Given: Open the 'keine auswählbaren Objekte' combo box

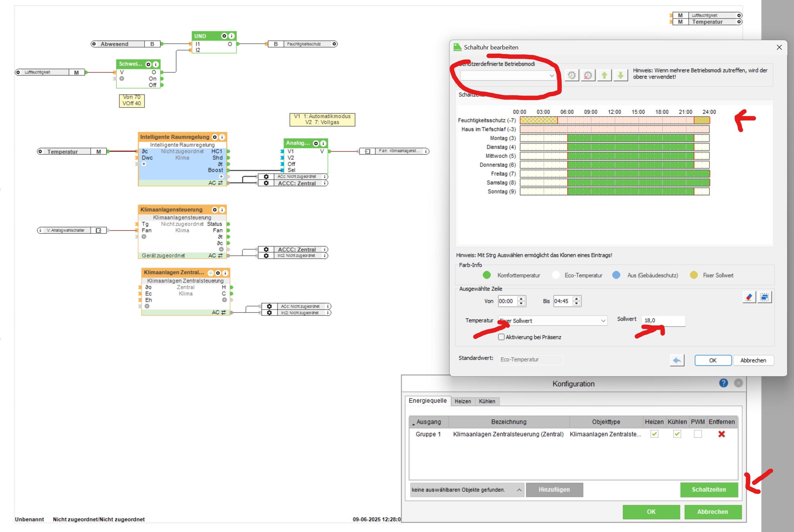Looking at the screenshot, I should pyautogui.click(x=467, y=490).
